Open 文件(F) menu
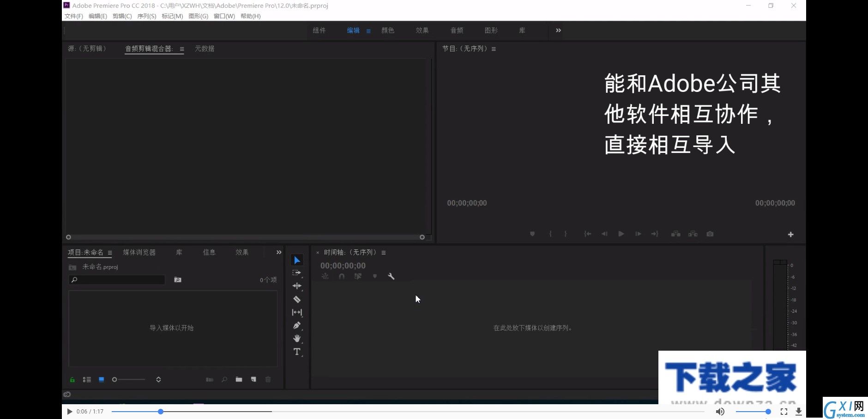Screen dimensions: 868x419 [74, 16]
